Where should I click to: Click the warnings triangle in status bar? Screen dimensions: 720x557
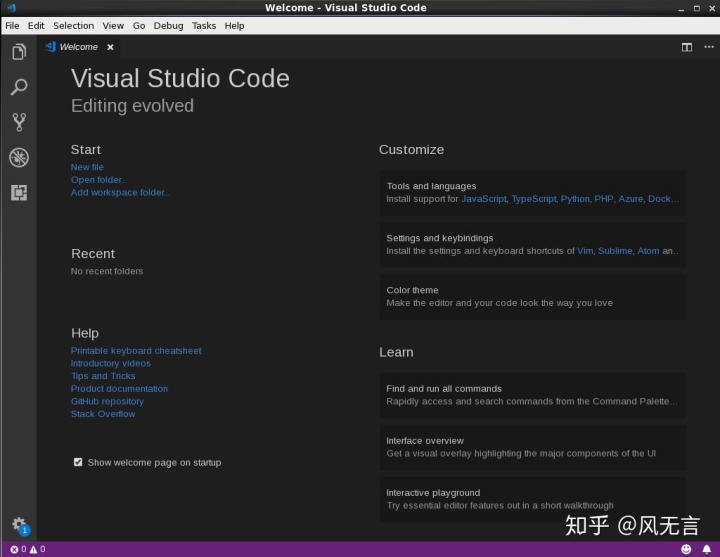[34, 549]
